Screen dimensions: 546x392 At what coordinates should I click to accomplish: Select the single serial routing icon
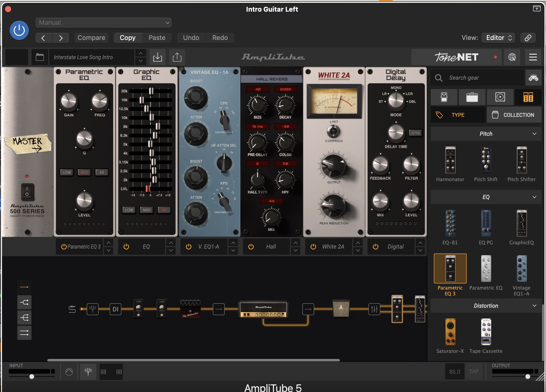pos(24,287)
